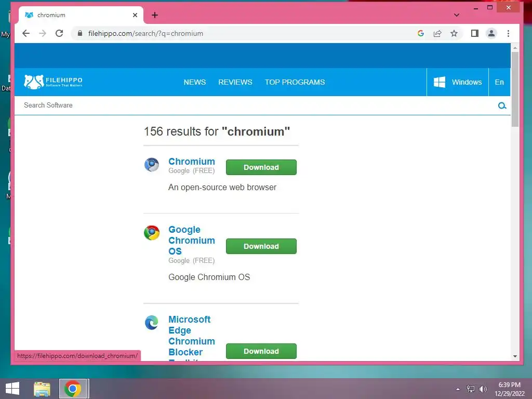Download Google Chromium OS

[261, 246]
